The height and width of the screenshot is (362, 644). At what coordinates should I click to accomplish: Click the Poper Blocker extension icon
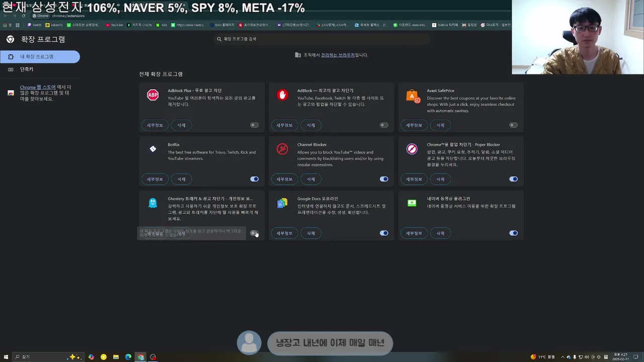[412, 149]
